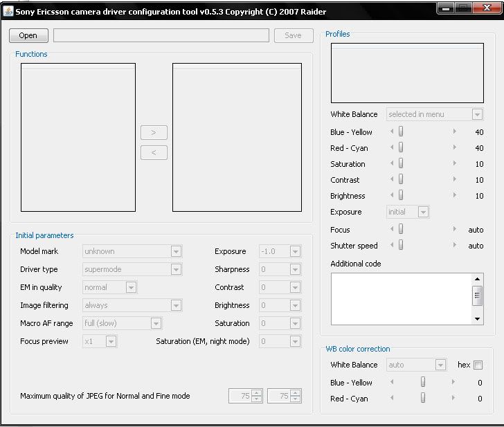
Task: Click the Additional code text area
Action: [x=402, y=299]
